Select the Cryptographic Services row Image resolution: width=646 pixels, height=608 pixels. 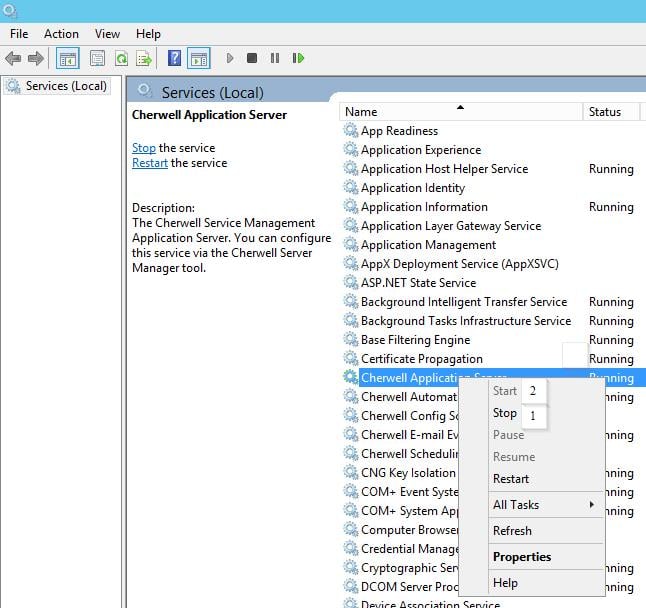click(x=400, y=567)
